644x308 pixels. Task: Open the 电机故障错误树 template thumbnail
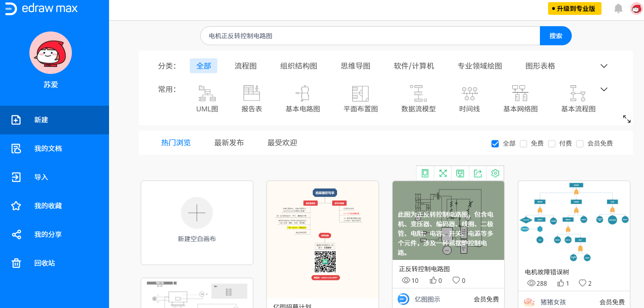574,223
